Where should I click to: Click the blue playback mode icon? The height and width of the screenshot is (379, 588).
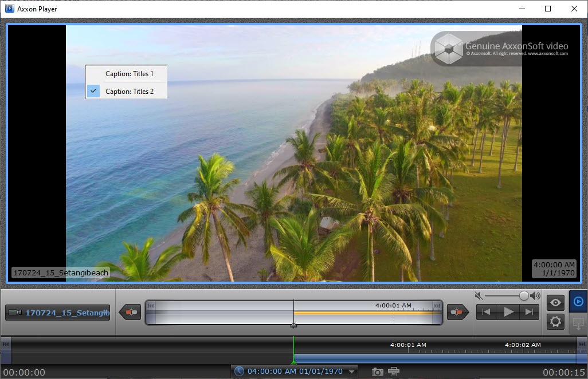pyautogui.click(x=578, y=301)
